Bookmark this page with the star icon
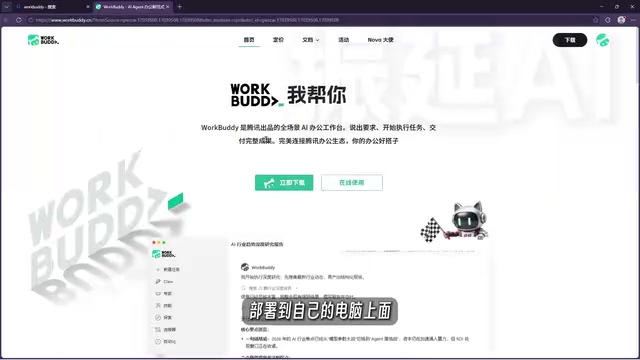The width and height of the screenshot is (640, 360). click(596, 20)
